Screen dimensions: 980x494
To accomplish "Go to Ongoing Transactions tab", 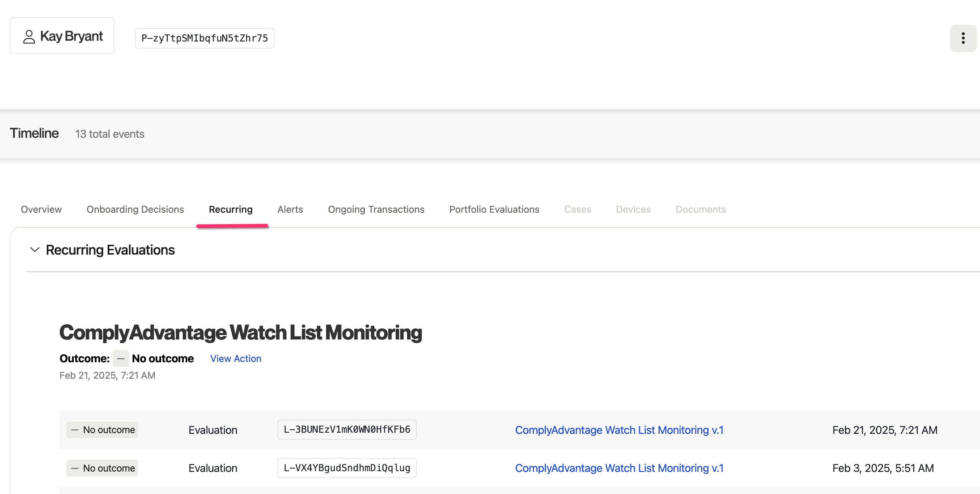I will (376, 209).
